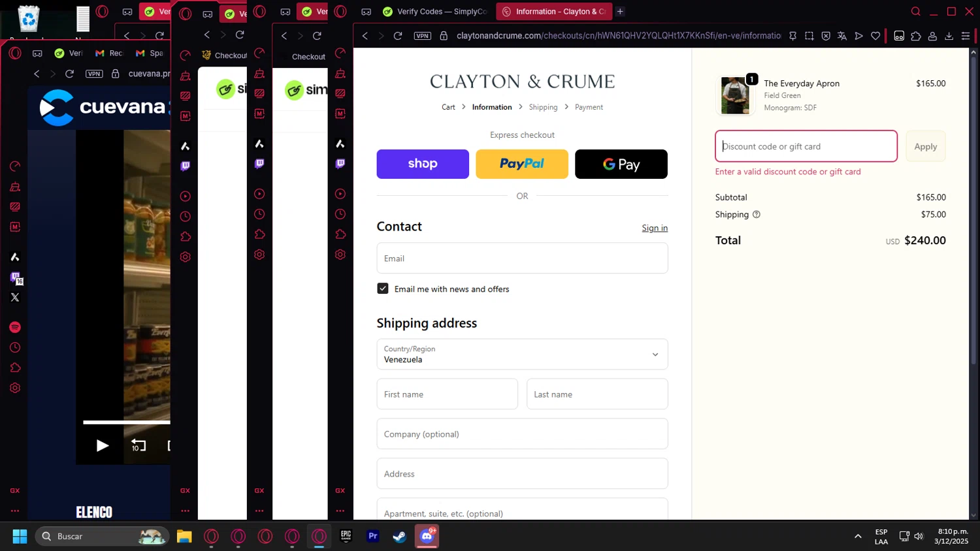Open the downloads arrow icon in front window toolbar
Screen dimensions: 980x551
pos(949,36)
